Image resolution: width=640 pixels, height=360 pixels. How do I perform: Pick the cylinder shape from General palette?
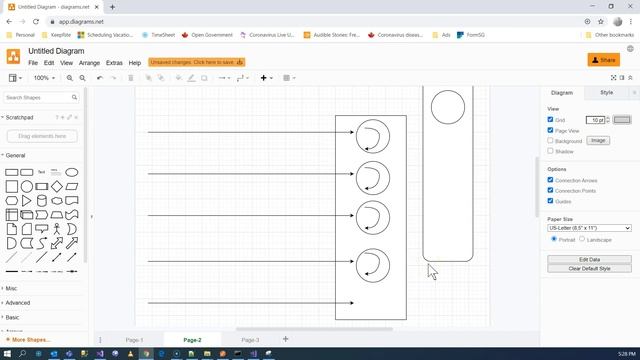click(x=42, y=200)
